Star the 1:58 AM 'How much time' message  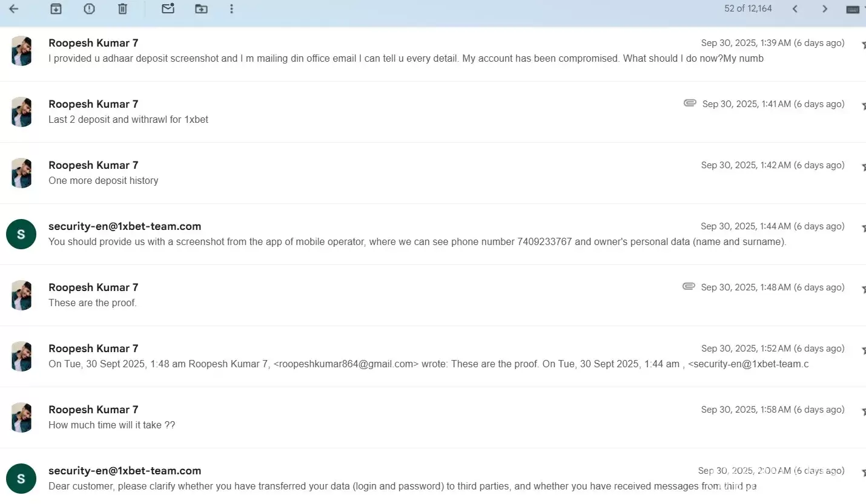click(x=862, y=411)
